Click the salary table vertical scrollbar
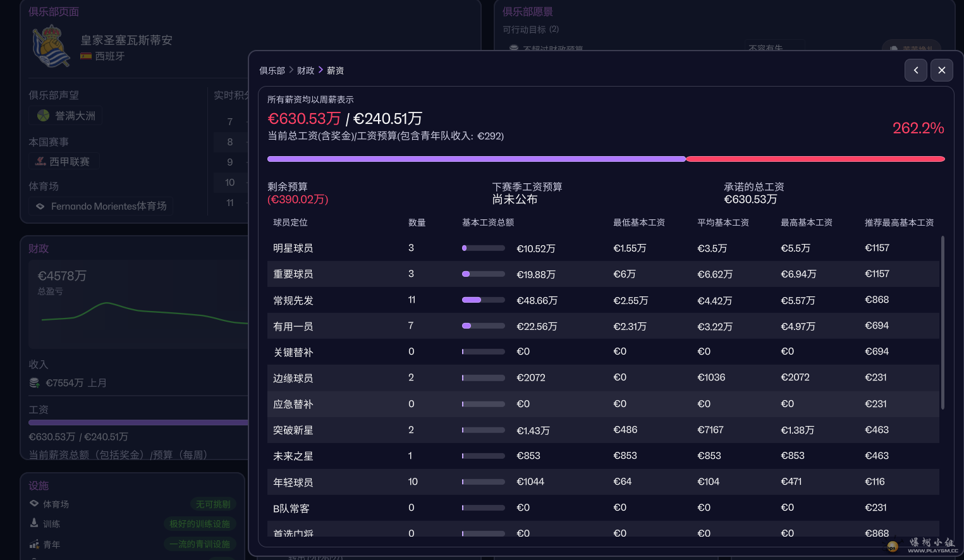The height and width of the screenshot is (560, 964). coord(942,322)
